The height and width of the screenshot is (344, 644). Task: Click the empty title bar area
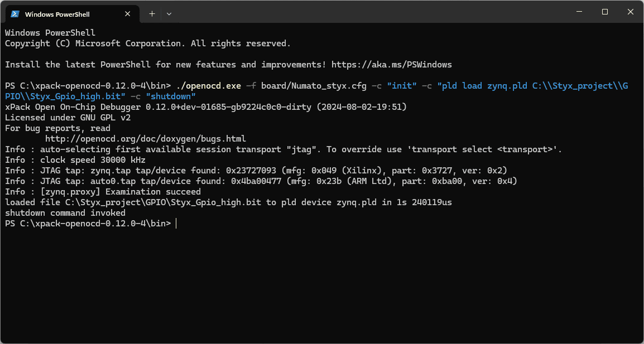(363, 12)
